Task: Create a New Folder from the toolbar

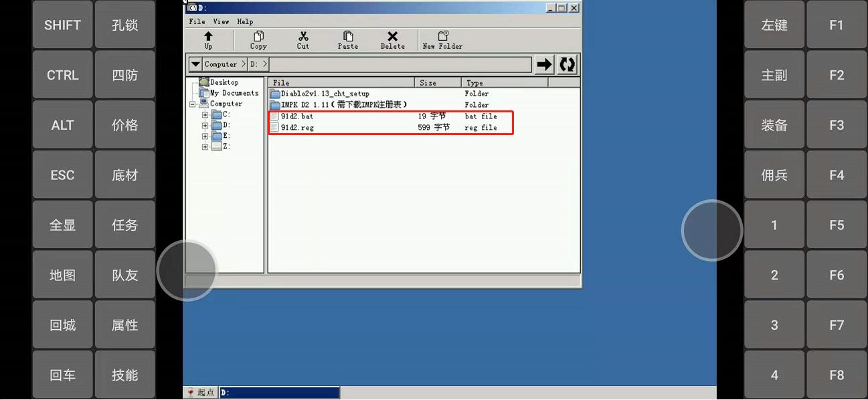Action: (x=442, y=40)
